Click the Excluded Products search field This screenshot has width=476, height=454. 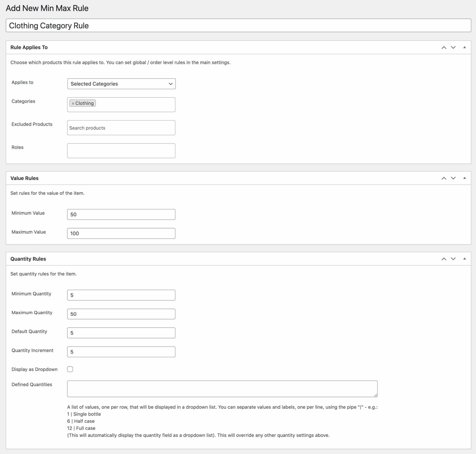click(121, 128)
